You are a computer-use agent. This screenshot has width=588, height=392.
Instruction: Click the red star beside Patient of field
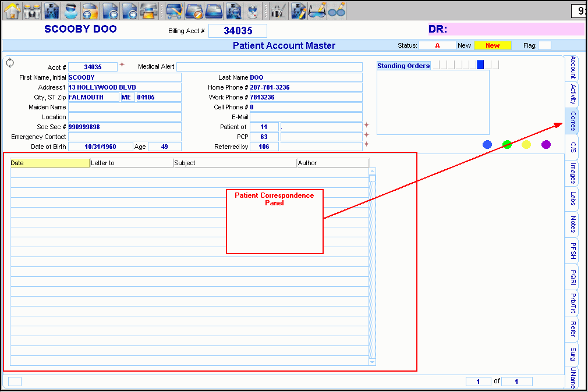(367, 124)
